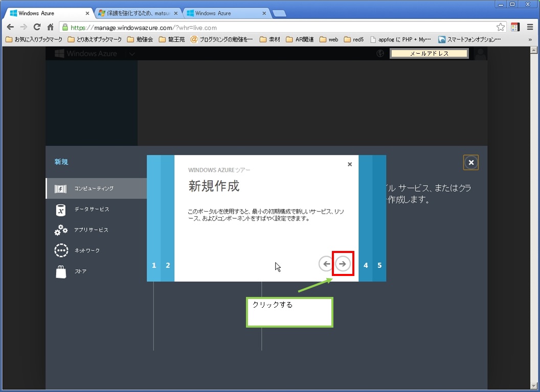Open the プログラミングの勉強を bookmark

222,39
